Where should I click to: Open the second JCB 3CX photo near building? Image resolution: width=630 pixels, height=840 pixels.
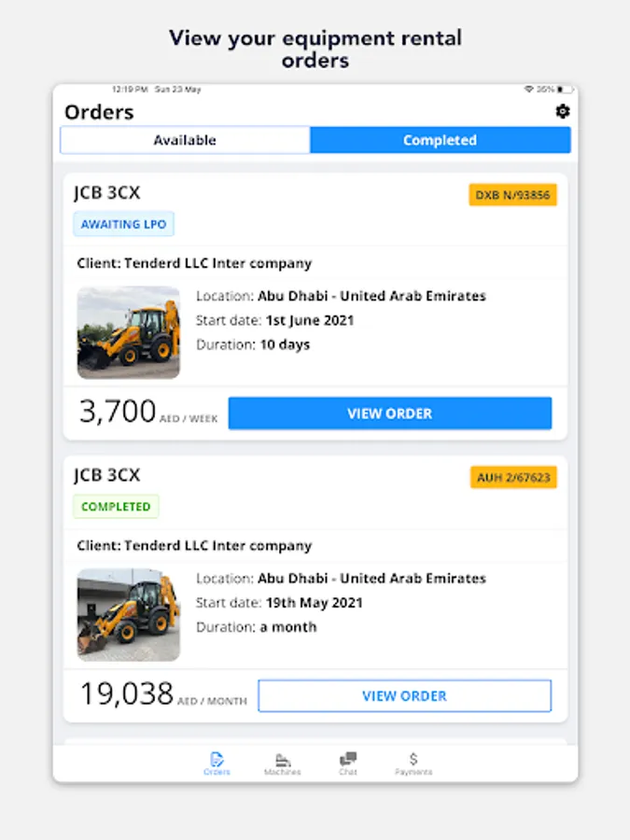click(129, 614)
